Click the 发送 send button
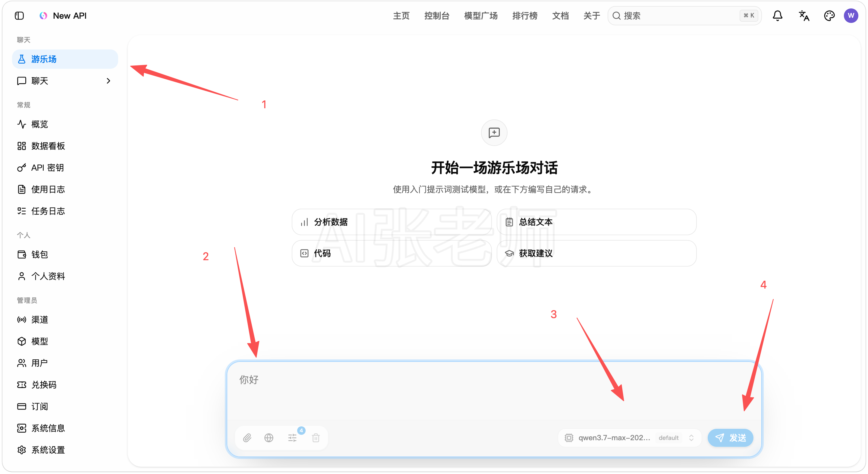Image resolution: width=868 pixels, height=474 pixels. click(730, 438)
